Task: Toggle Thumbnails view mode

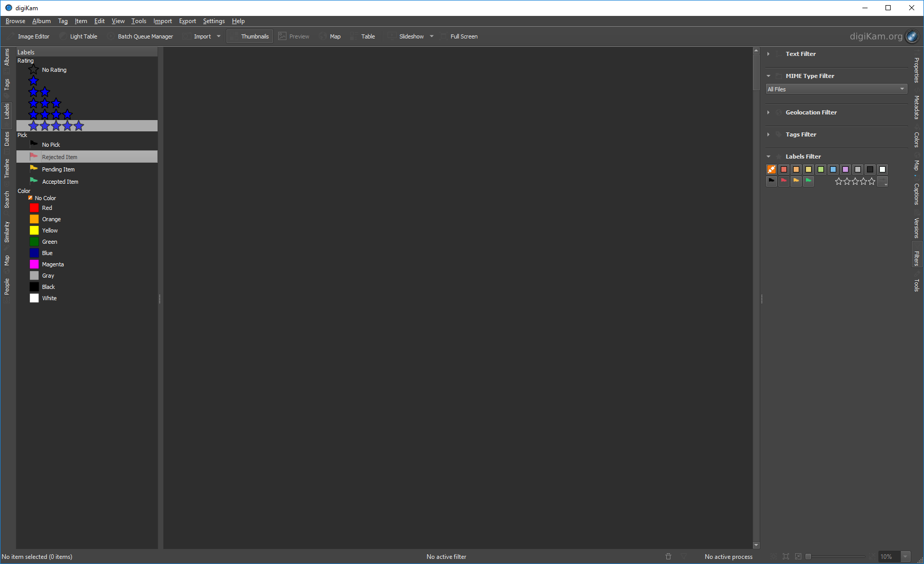Action: 249,36
